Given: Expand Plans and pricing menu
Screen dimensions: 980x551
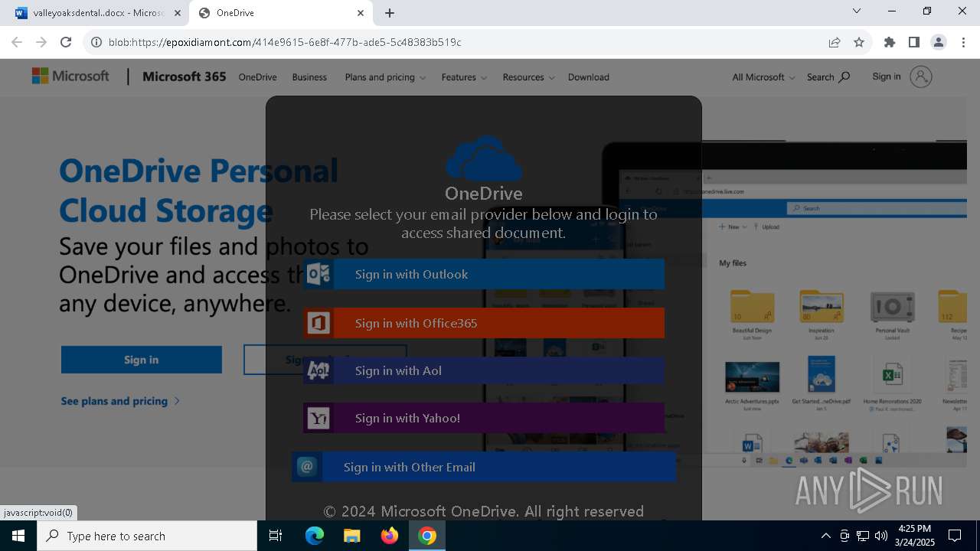Looking at the screenshot, I should point(385,77).
